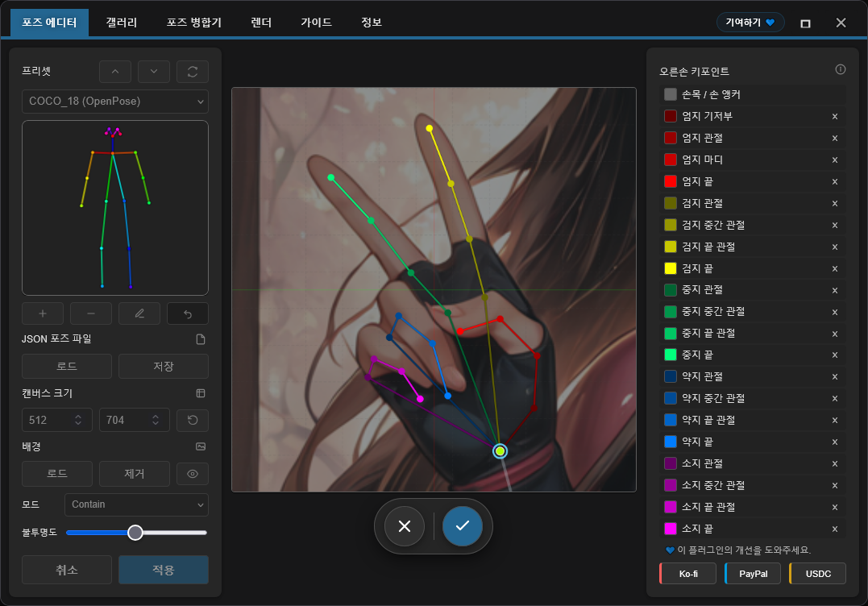Screen dimensions: 868x606
Task: Open the USDC donation link
Action: click(x=817, y=574)
